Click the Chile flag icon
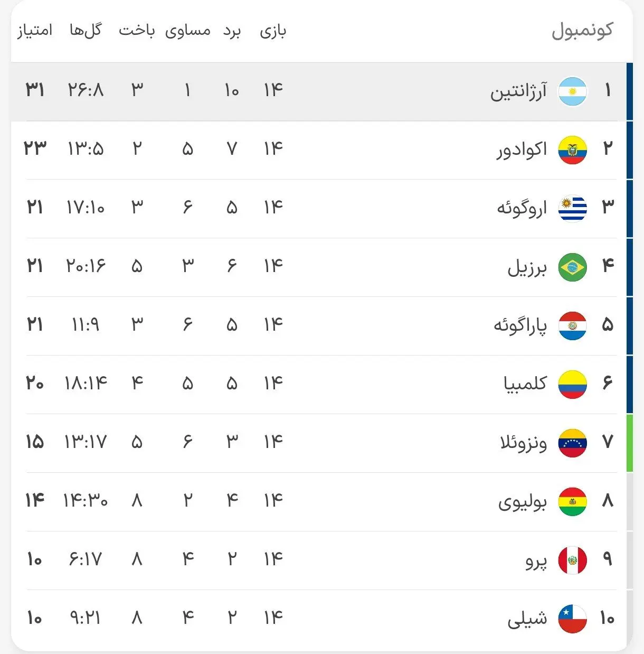The image size is (644, 654). [x=572, y=619]
